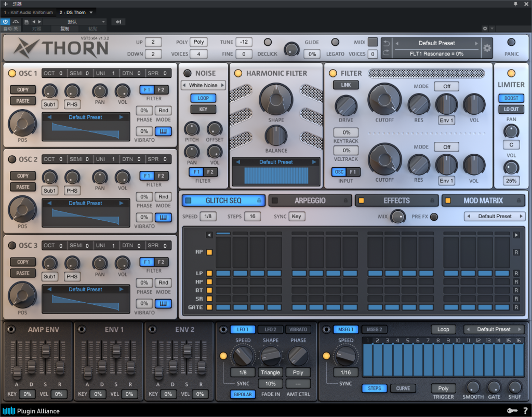Click the TUNE value field showing -12
The height and width of the screenshot is (417, 532).
pyautogui.click(x=244, y=42)
